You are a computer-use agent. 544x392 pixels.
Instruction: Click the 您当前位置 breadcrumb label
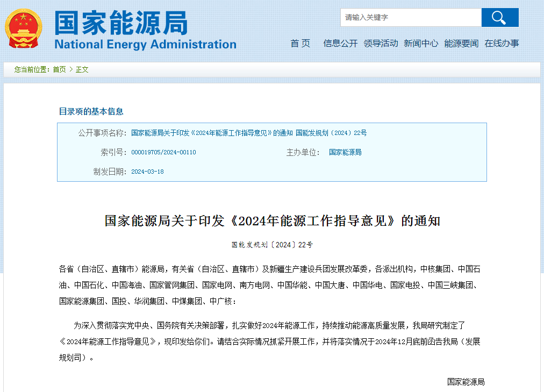(x=32, y=70)
